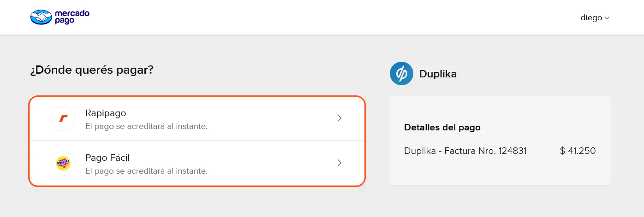Click the Rapipago red logo icon
Screen dimensions: 644x217
63,119
